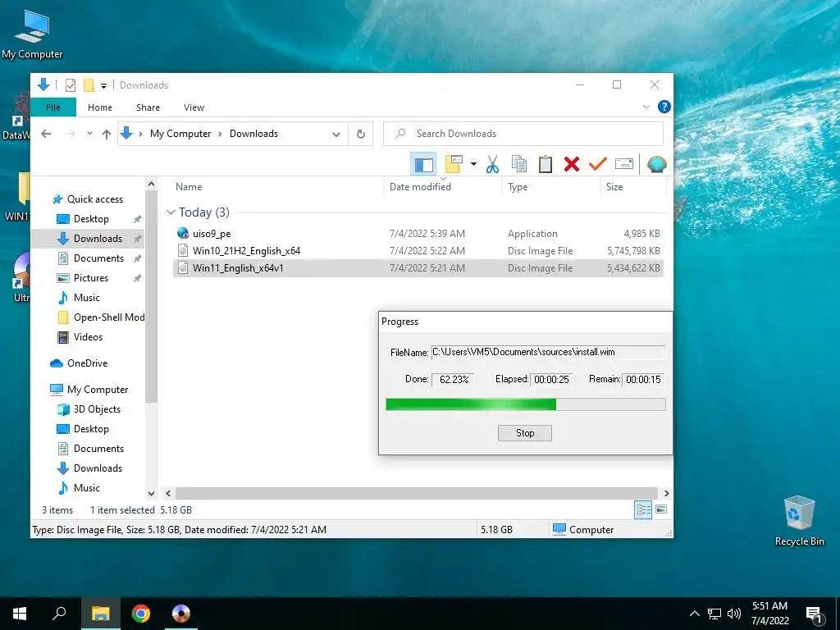Screen dimensions: 840x630
Task: Open pinned Desktop under Quick access
Action: coord(91,219)
